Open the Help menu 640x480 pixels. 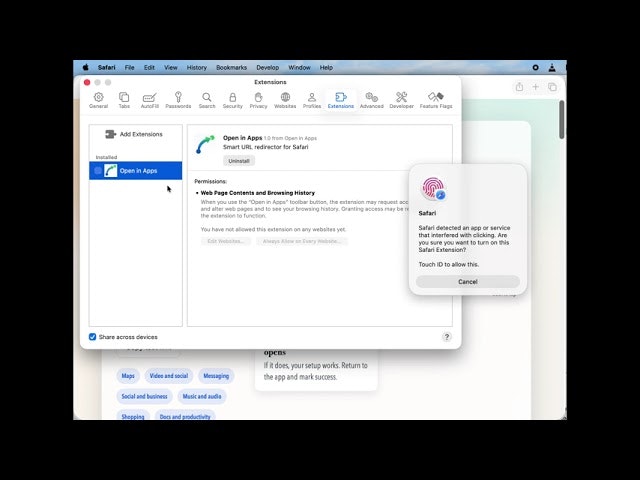326,67
